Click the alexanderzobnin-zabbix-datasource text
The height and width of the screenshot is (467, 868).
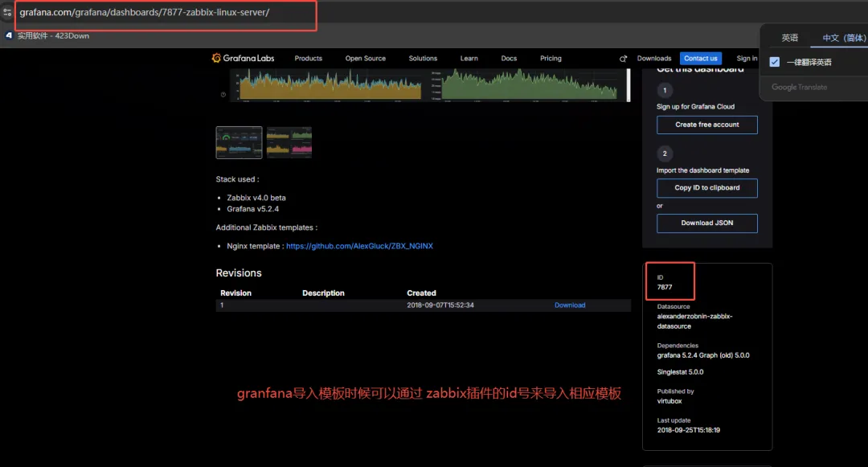694,321
